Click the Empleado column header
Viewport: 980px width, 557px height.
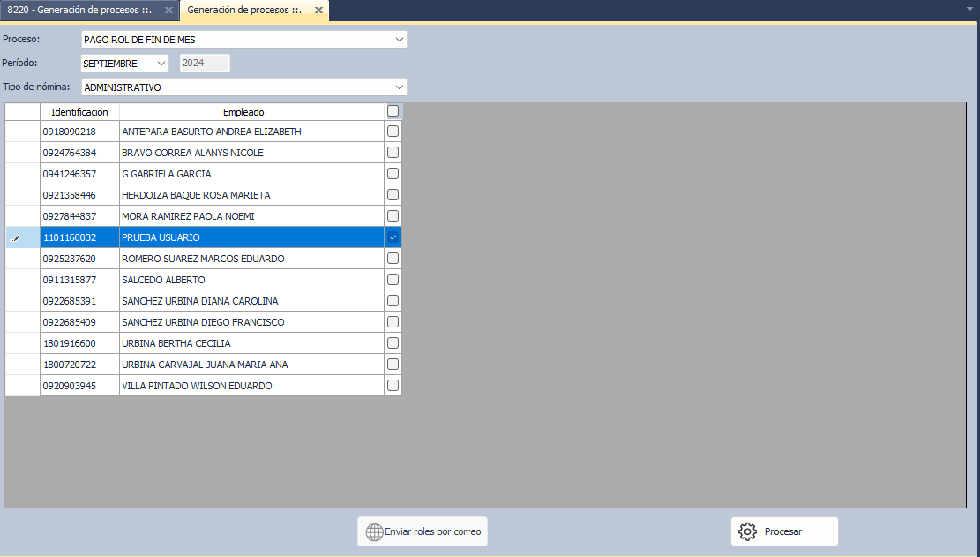(x=243, y=112)
